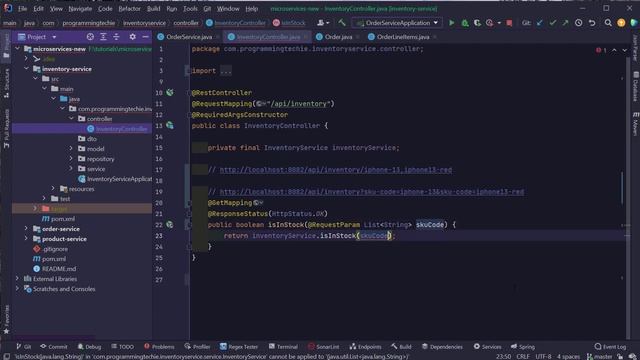Expand the repository package folder
Viewport: 640px width, 360px height.
(x=71, y=159)
